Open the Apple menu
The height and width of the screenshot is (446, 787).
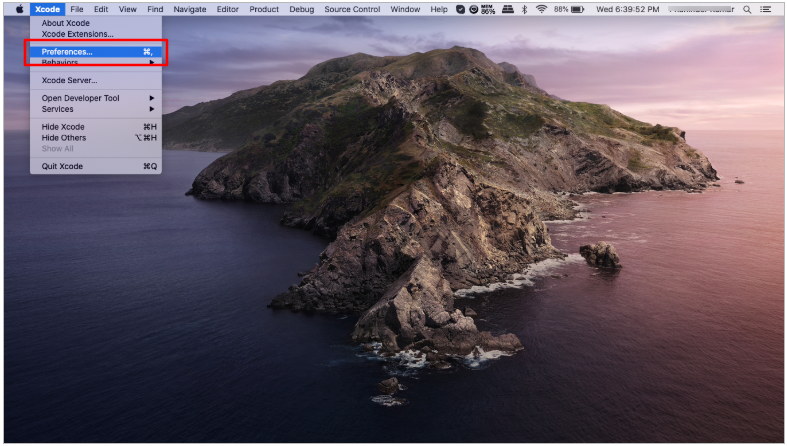coord(20,9)
